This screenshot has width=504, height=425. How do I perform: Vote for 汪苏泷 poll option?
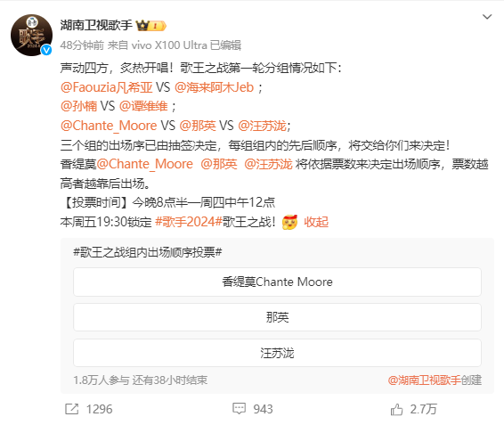click(277, 353)
